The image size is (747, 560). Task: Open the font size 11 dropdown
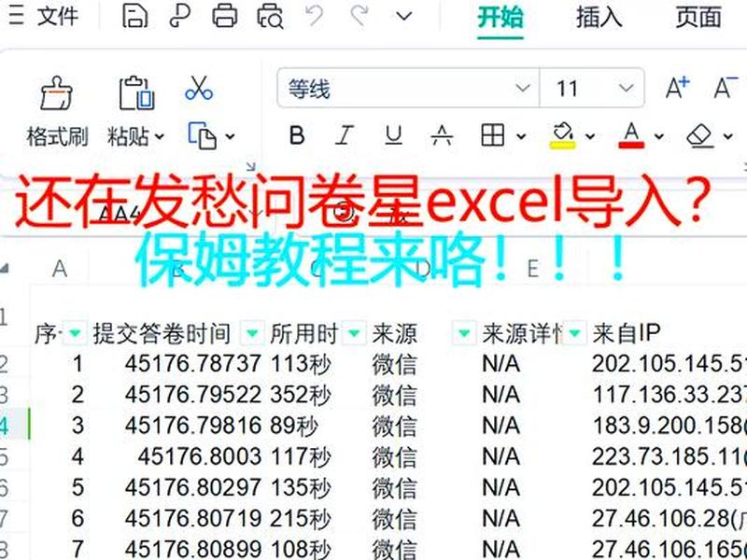click(626, 88)
